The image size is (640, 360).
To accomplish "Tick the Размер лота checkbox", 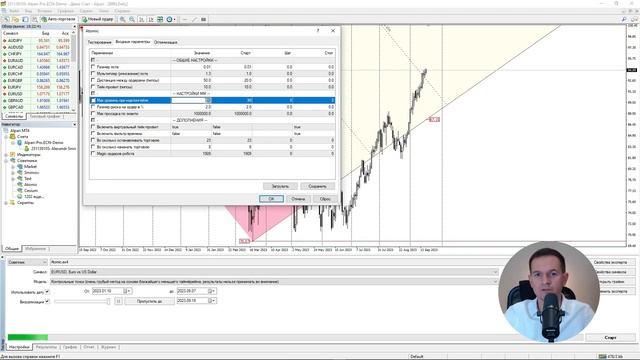I will point(93,67).
